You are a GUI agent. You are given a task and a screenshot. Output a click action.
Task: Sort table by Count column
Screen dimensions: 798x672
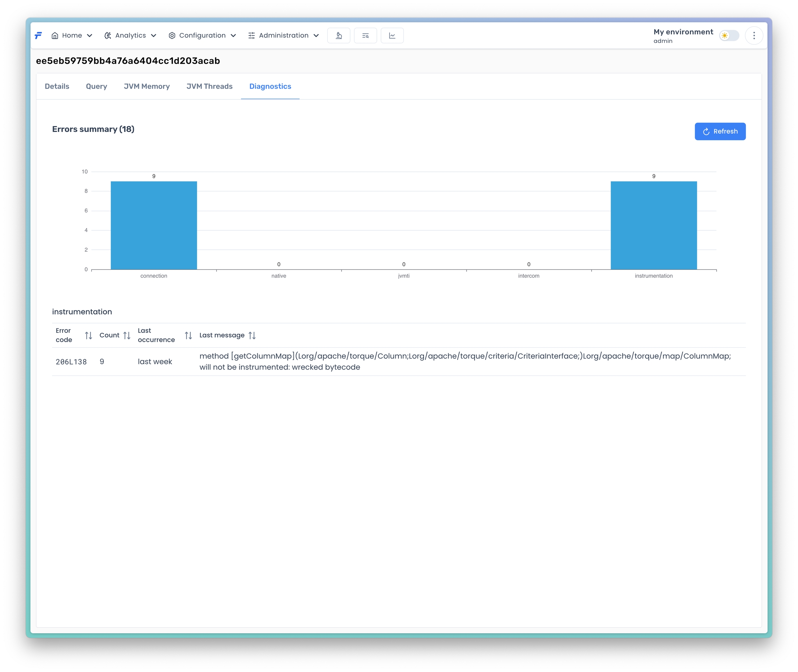coord(127,335)
